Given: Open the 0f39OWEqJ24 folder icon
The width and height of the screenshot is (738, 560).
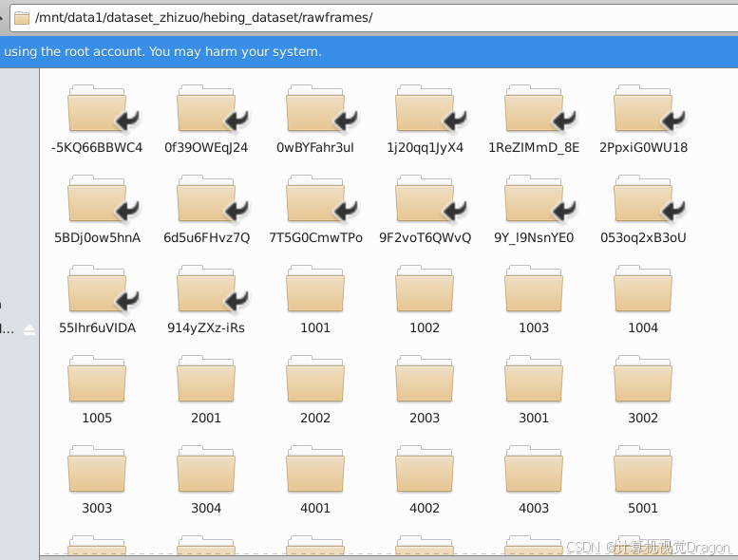Looking at the screenshot, I should pyautogui.click(x=206, y=108).
